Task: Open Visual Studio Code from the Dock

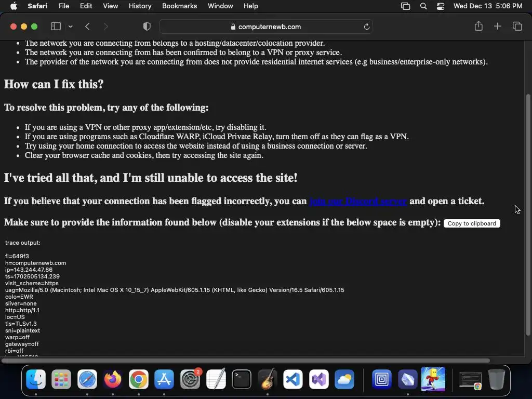Action: [293, 379]
